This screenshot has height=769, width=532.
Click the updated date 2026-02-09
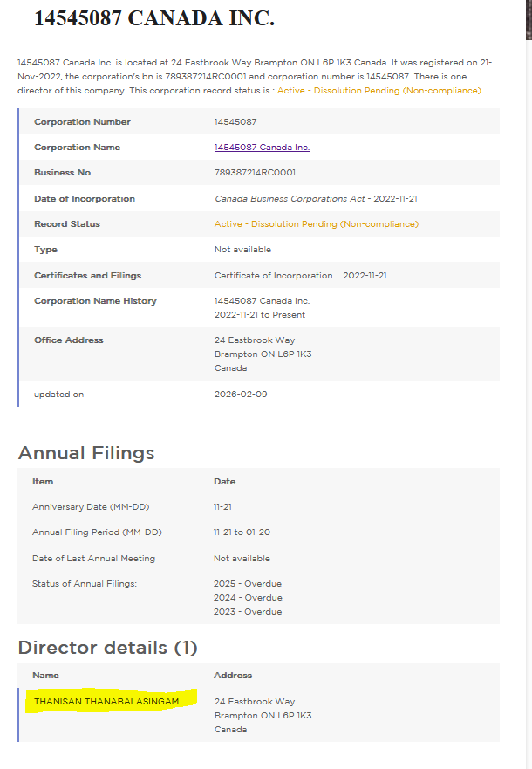click(241, 395)
